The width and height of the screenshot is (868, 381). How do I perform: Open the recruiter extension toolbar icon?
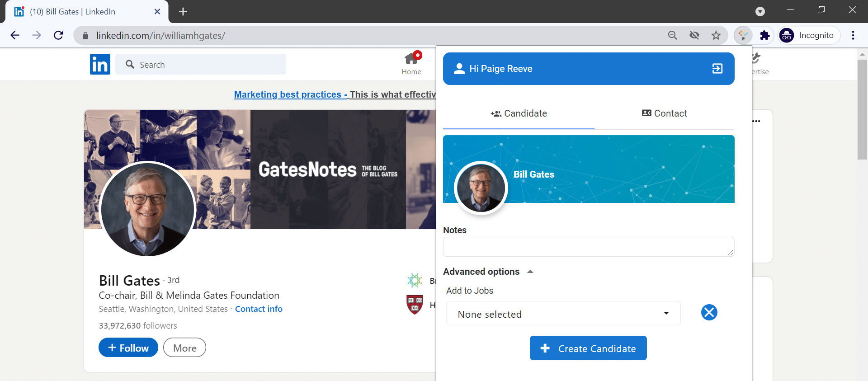pos(743,35)
